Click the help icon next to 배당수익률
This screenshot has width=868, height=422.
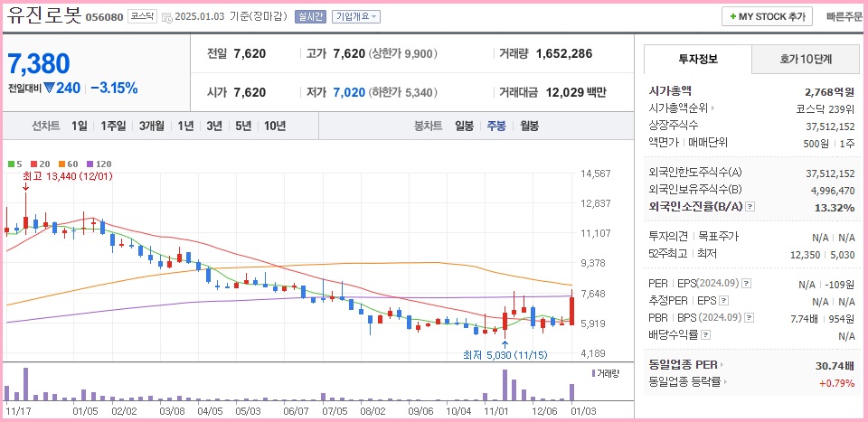pyautogui.click(x=706, y=335)
